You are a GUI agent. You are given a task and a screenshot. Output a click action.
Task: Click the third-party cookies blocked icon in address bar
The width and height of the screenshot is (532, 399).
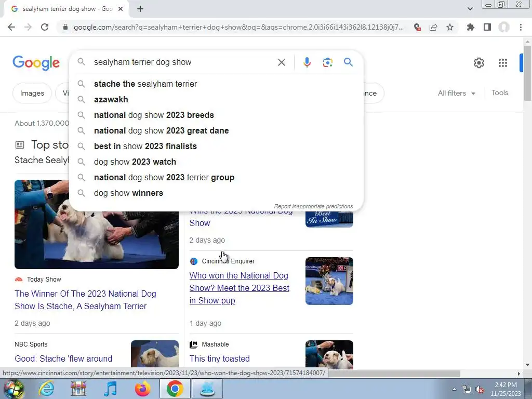click(x=417, y=27)
